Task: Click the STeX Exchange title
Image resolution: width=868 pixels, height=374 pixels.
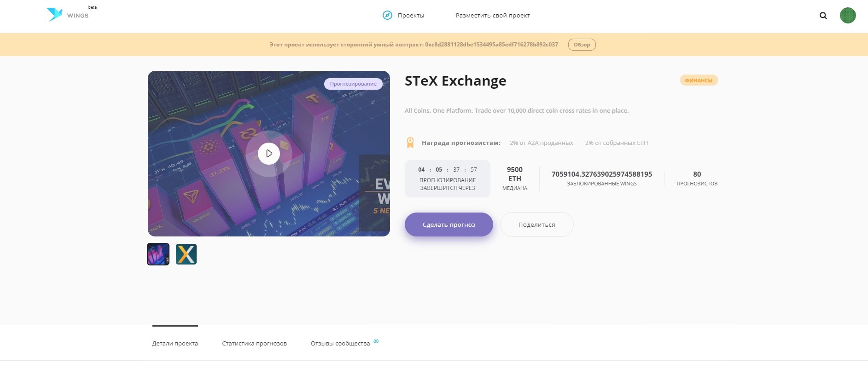Action: pos(455,81)
